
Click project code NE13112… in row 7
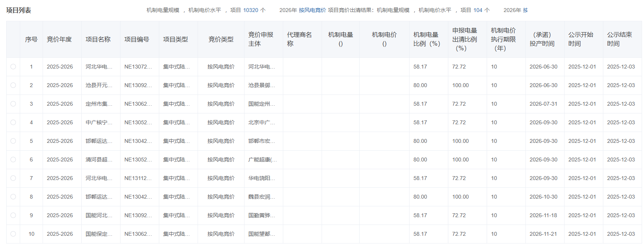[138, 178]
